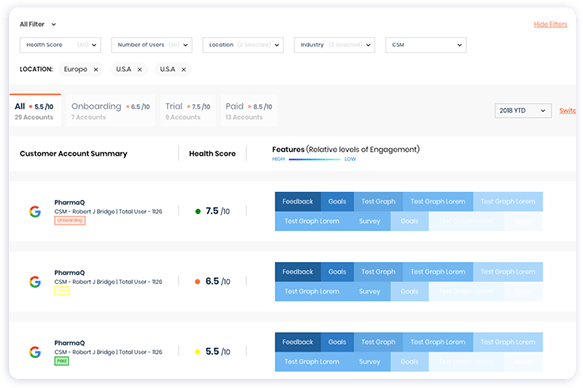This screenshot has height=388, width=583.
Task: Click the Google logo of the 5.5 score account
Action: click(x=35, y=352)
